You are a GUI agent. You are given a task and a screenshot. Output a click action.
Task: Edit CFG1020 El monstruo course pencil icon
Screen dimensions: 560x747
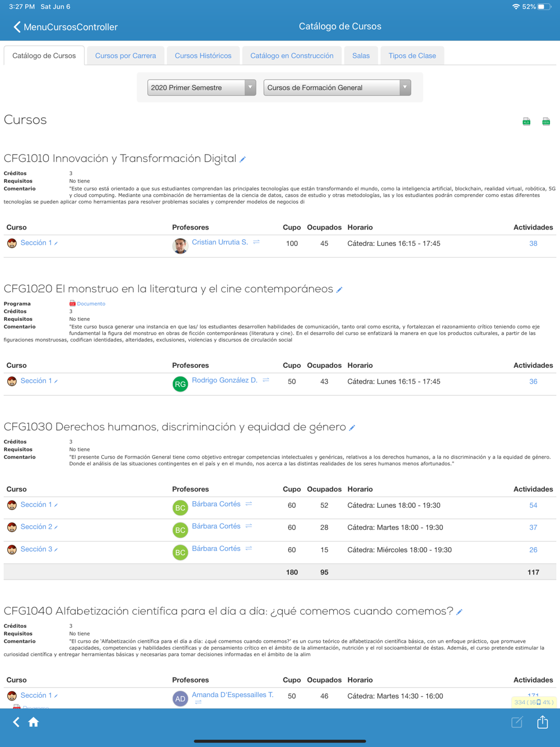[339, 290]
